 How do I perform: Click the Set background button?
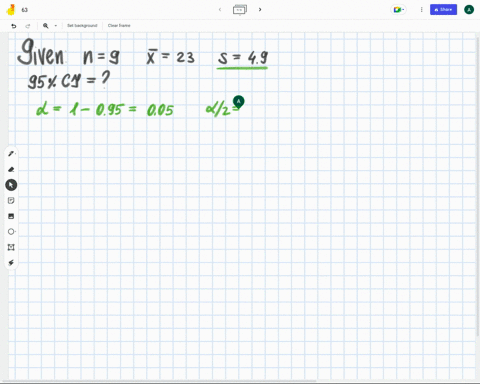[82, 26]
